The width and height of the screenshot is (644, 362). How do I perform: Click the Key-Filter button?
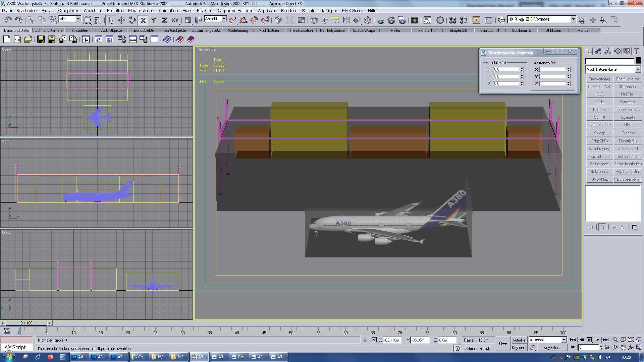pyautogui.click(x=552, y=348)
